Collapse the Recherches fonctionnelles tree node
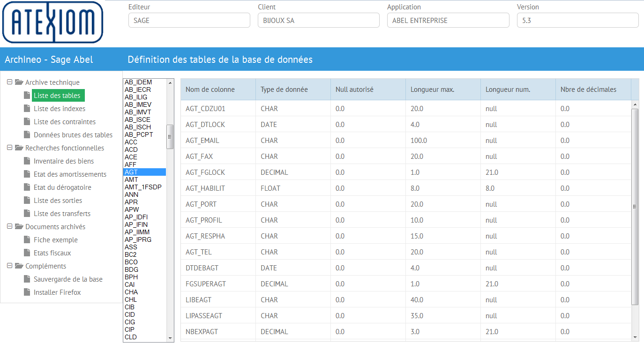The height and width of the screenshot is (351, 644). 9,148
